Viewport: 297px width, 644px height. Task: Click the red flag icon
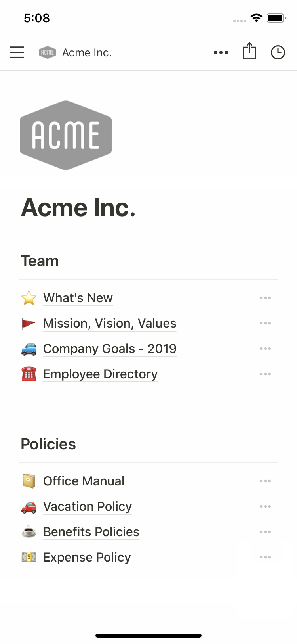pos(29,324)
